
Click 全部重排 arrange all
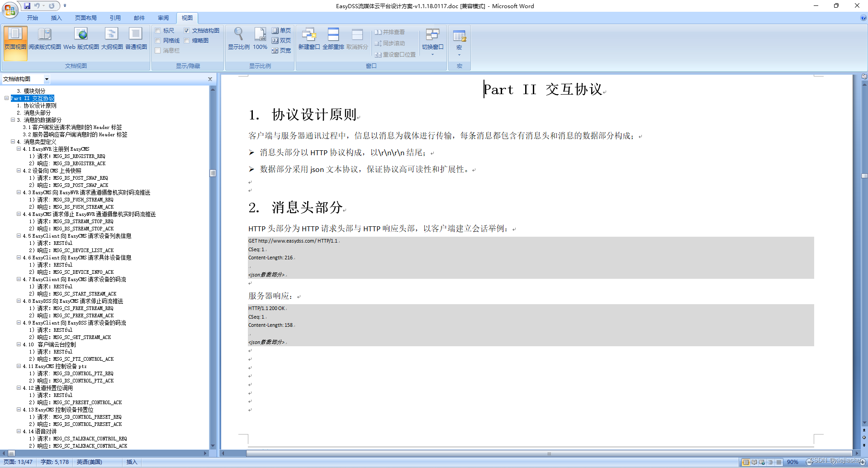333,38
